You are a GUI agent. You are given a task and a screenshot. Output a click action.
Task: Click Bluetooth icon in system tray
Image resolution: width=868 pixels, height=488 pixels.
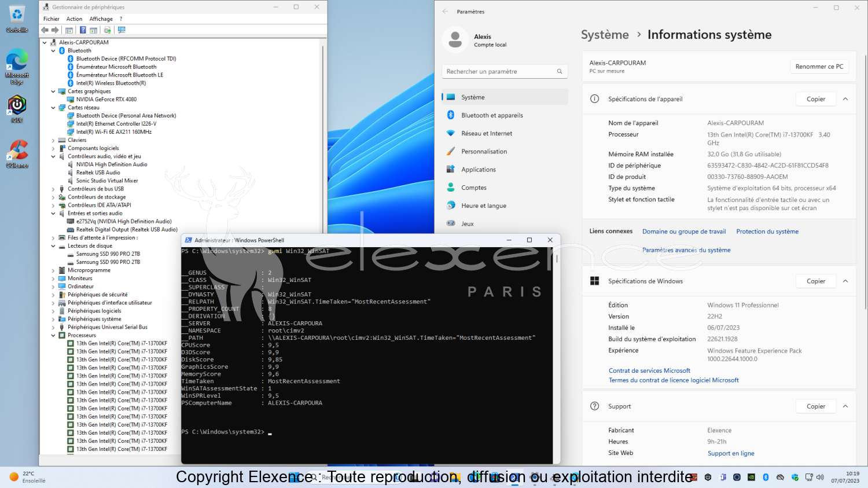coord(766,478)
